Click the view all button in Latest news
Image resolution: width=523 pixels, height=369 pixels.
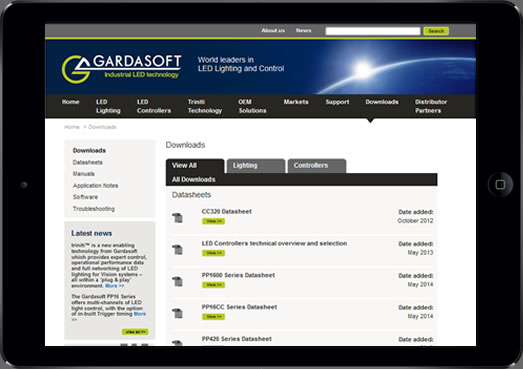(135, 332)
